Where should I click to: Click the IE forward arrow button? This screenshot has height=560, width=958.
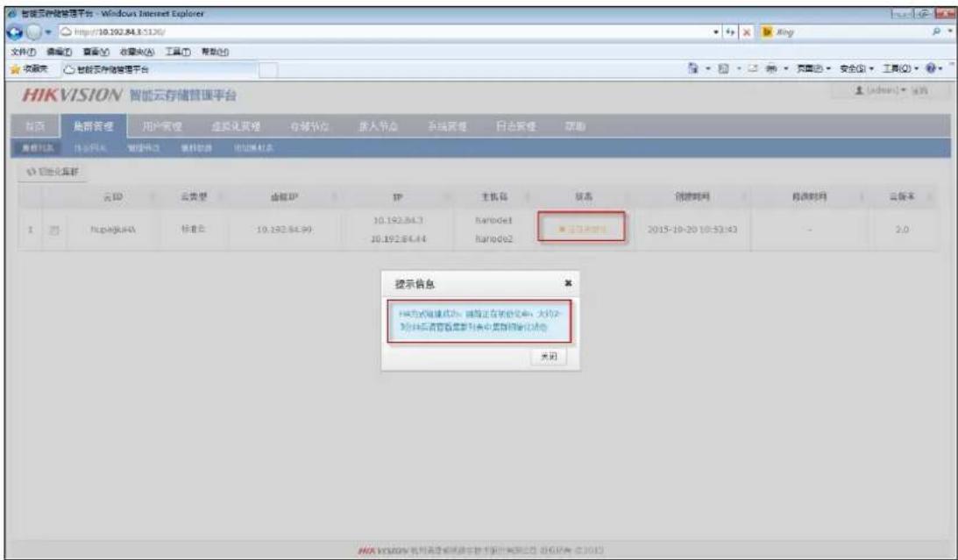(33, 32)
